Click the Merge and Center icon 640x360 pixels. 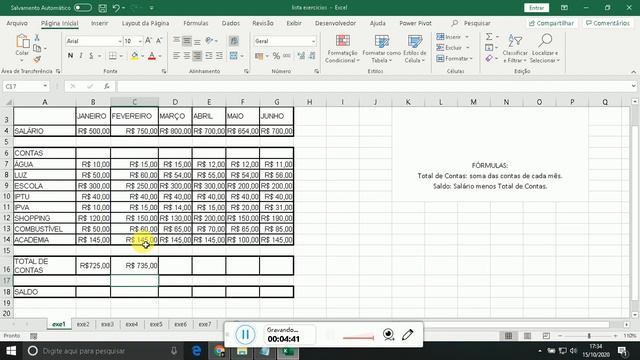tap(233, 56)
